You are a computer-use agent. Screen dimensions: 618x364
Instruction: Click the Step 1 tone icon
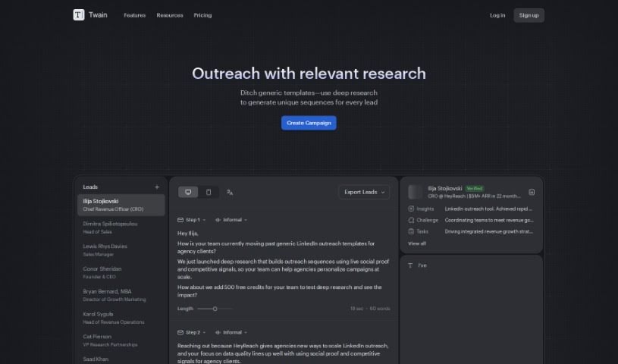[218, 220]
